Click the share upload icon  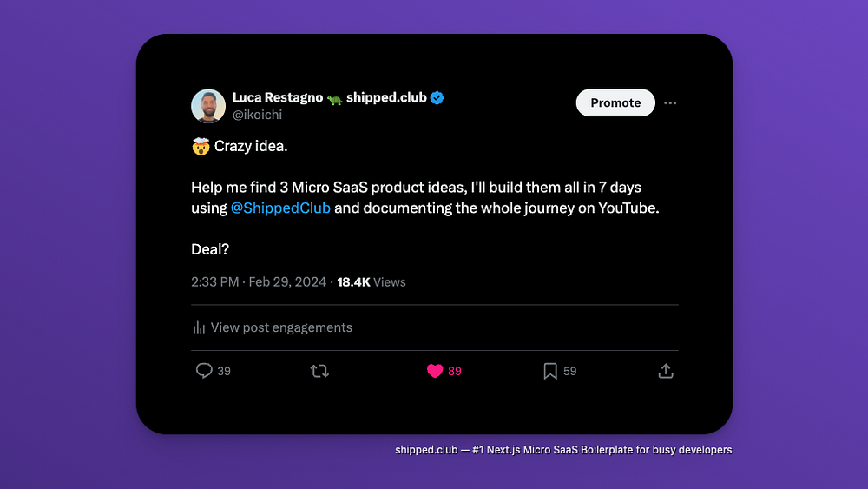pos(666,371)
